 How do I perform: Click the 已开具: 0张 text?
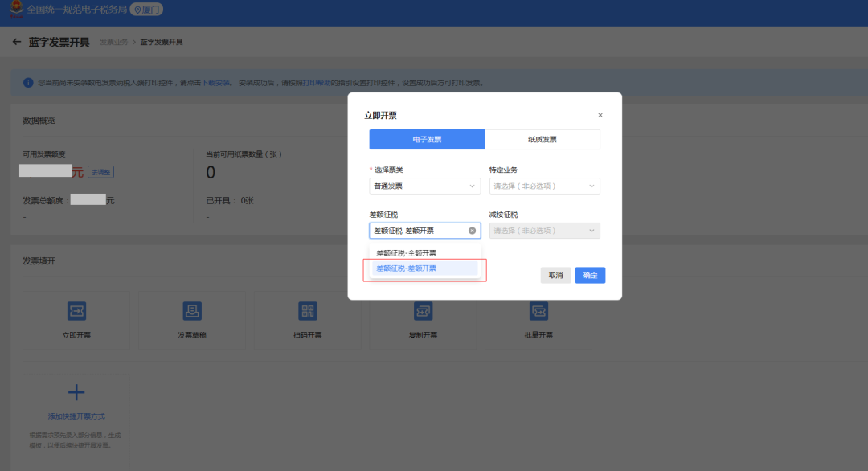point(230,200)
